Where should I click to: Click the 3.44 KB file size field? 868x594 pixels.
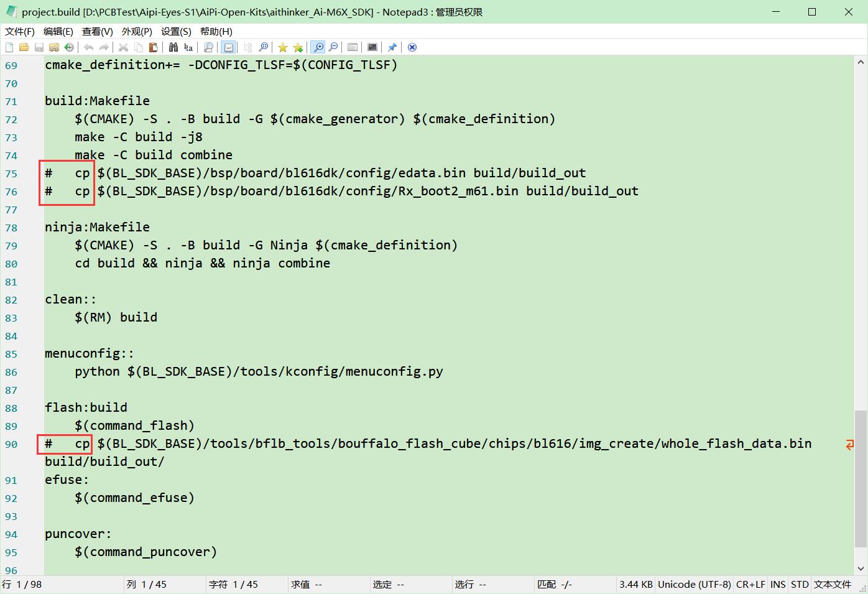pos(636,585)
